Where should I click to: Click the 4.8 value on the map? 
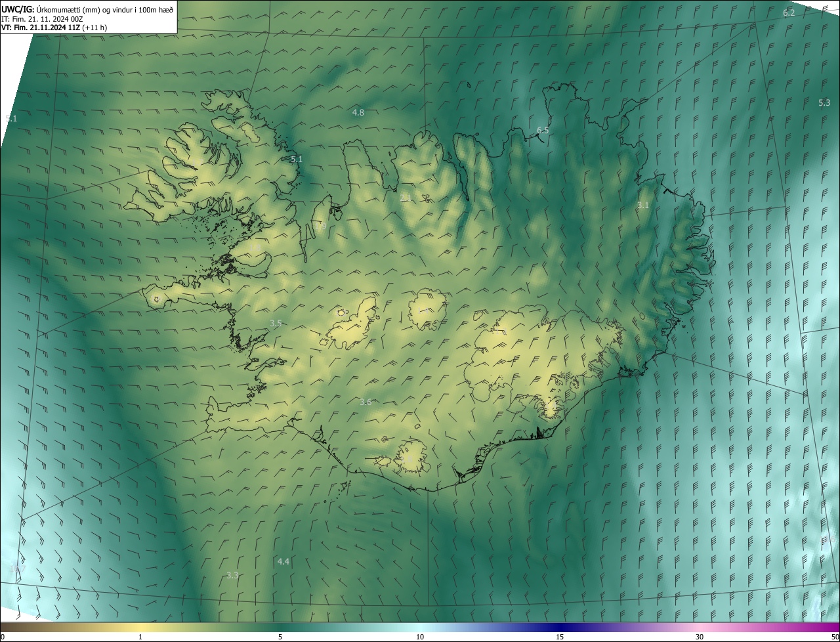click(x=358, y=113)
